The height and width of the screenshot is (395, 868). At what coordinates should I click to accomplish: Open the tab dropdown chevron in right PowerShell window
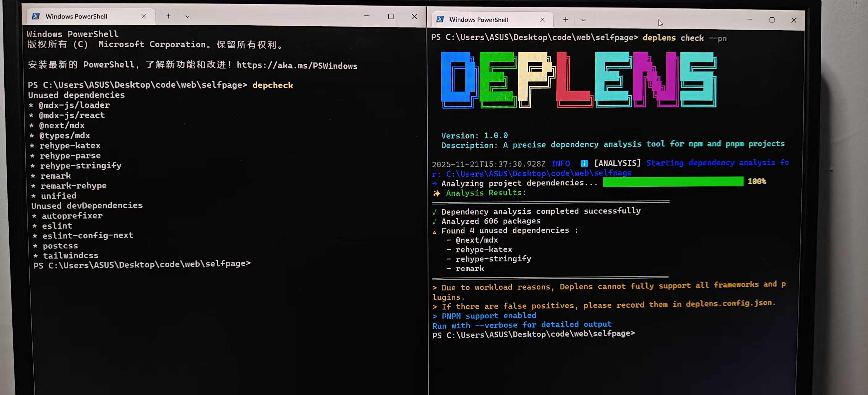(x=583, y=19)
